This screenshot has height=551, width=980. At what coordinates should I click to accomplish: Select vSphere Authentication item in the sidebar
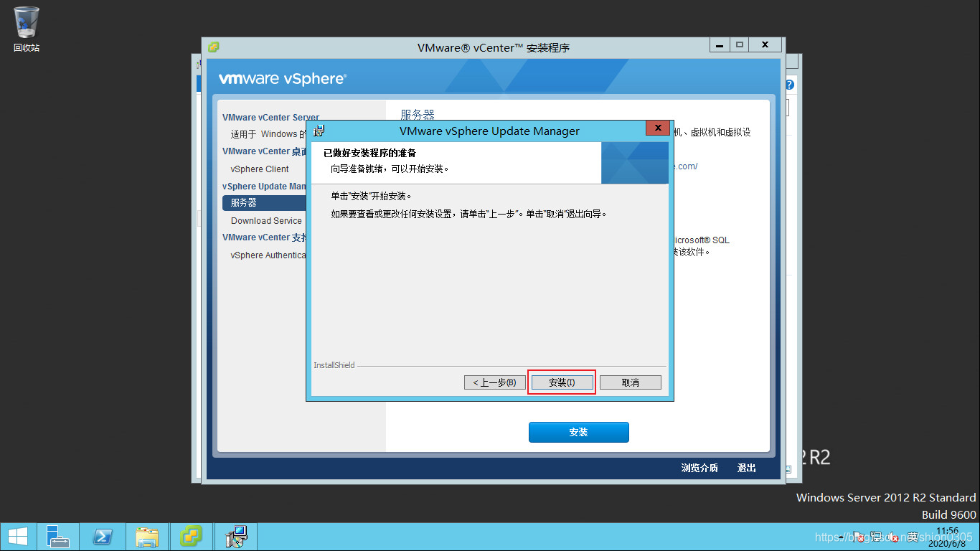point(268,255)
